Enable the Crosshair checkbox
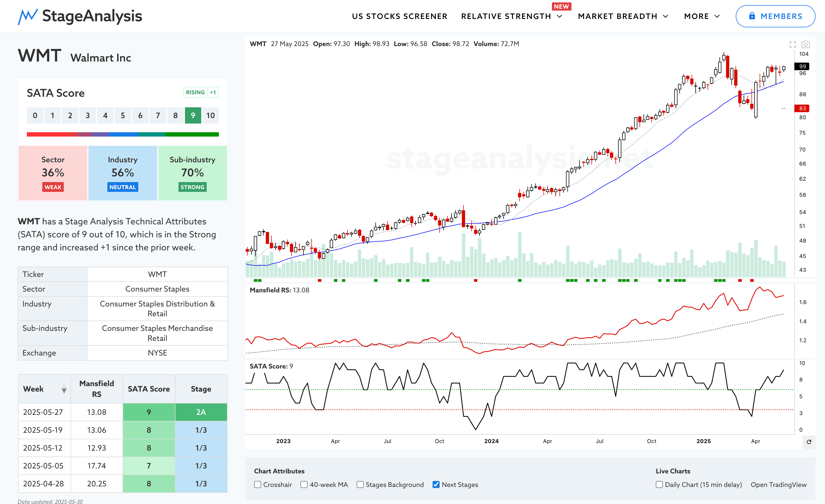 pyautogui.click(x=257, y=484)
